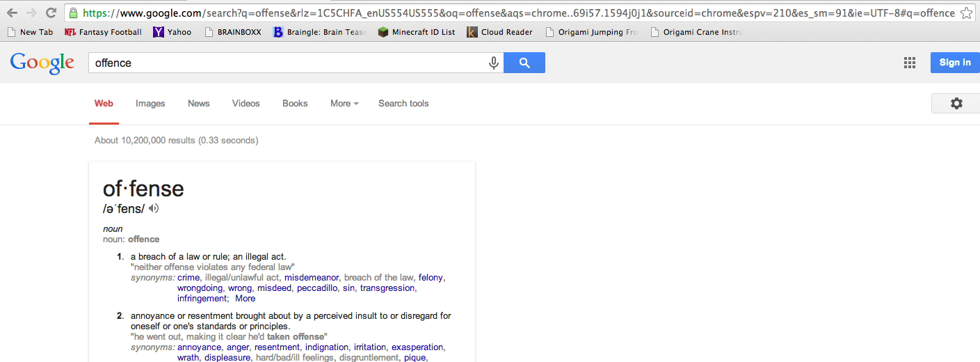Reload the page with the refresh icon
The width and height of the screenshot is (980, 362).
click(51, 13)
